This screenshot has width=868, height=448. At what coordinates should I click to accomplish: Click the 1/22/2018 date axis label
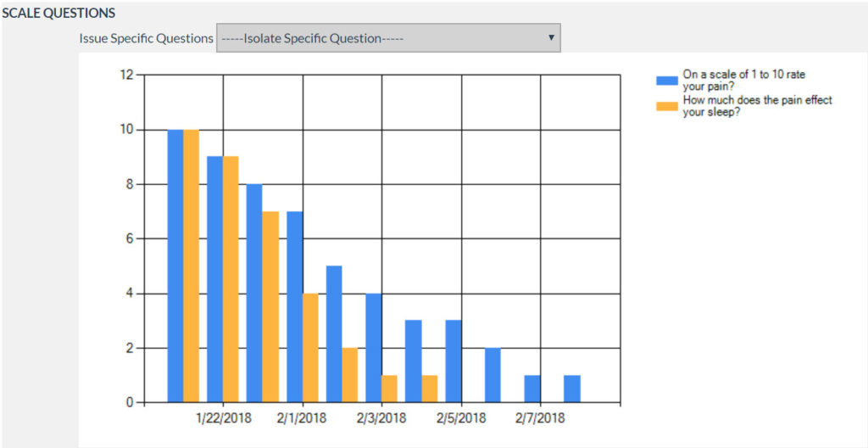point(223,418)
